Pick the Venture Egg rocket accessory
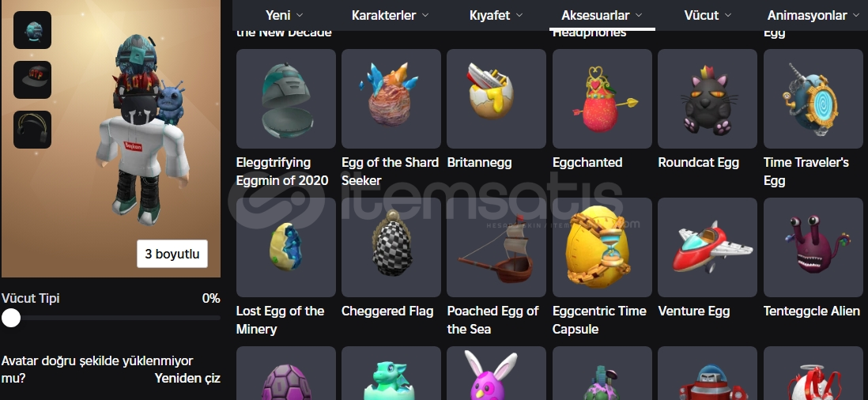Viewport: 868px width, 400px height. (x=708, y=247)
